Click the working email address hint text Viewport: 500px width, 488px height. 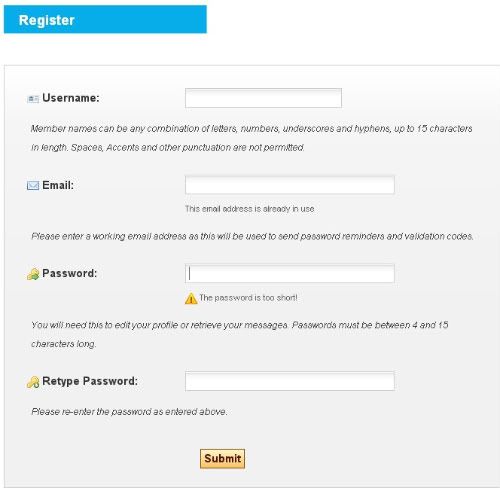point(252,236)
